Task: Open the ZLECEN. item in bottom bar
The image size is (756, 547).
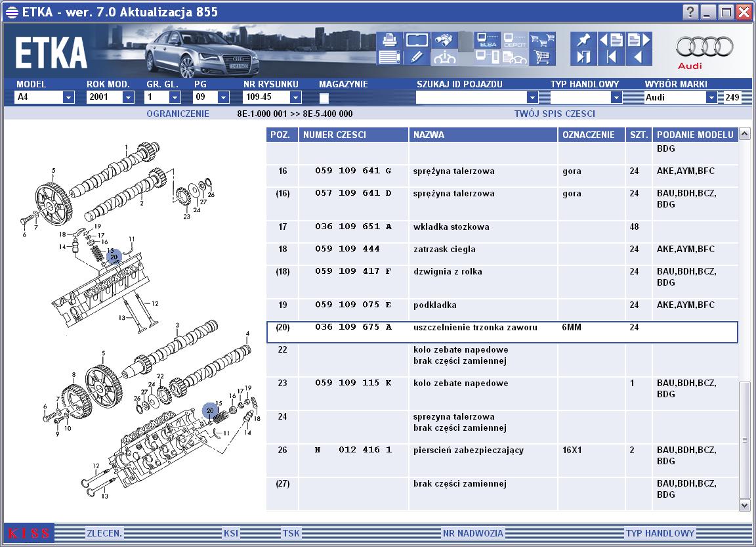Action: point(104,533)
